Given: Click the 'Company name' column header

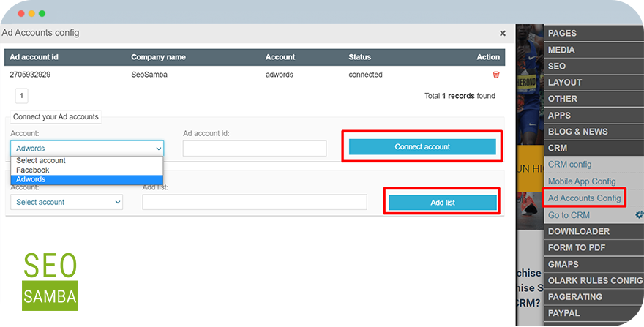Looking at the screenshot, I should [158, 57].
